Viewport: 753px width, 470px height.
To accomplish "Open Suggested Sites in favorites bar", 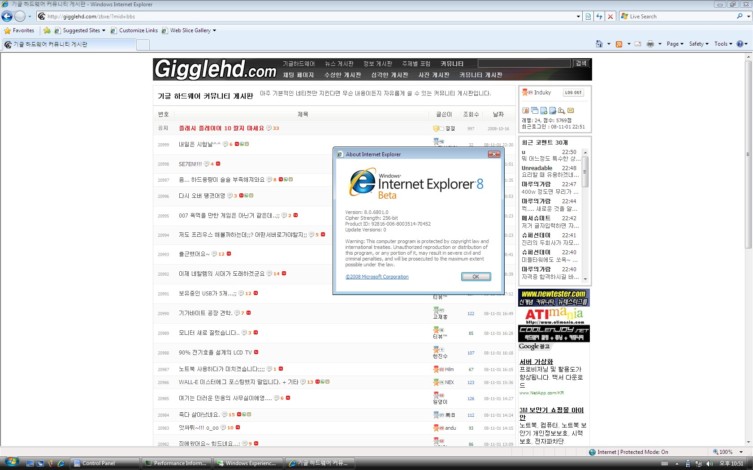I will pos(80,30).
